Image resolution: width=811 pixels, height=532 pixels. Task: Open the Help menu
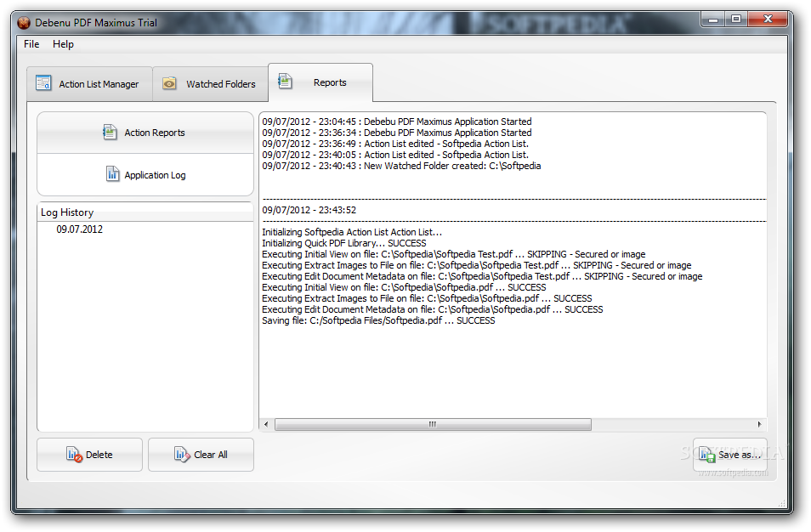point(63,44)
